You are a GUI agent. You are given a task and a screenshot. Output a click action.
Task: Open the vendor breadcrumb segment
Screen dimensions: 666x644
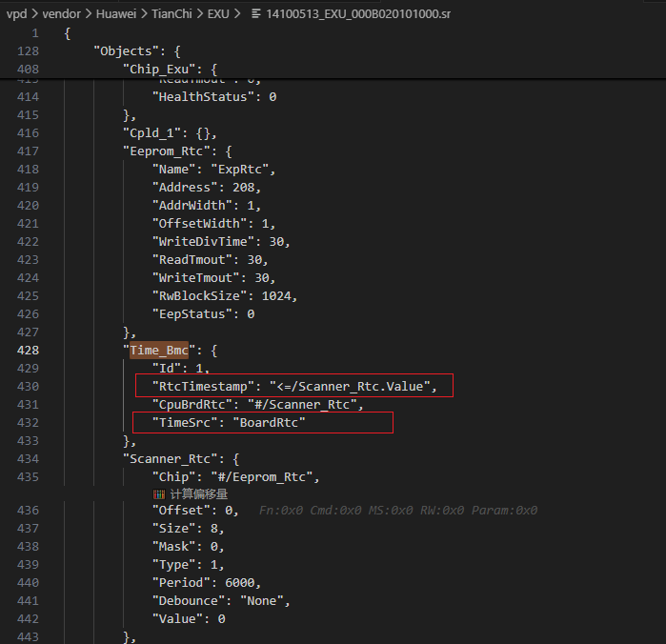point(61,13)
